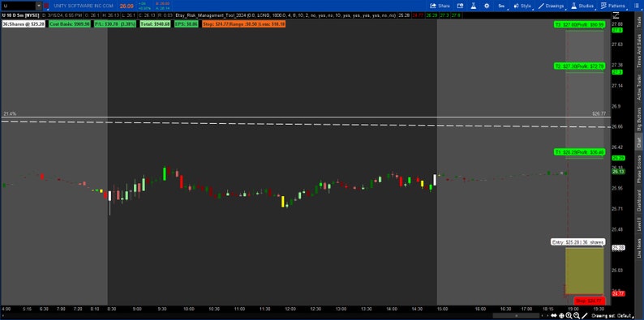Screen dimensions: 644x320
Task: Open the Style menu
Action: (x=522, y=6)
